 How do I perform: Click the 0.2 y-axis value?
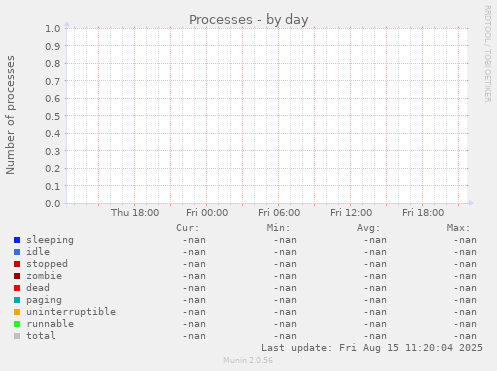click(53, 168)
